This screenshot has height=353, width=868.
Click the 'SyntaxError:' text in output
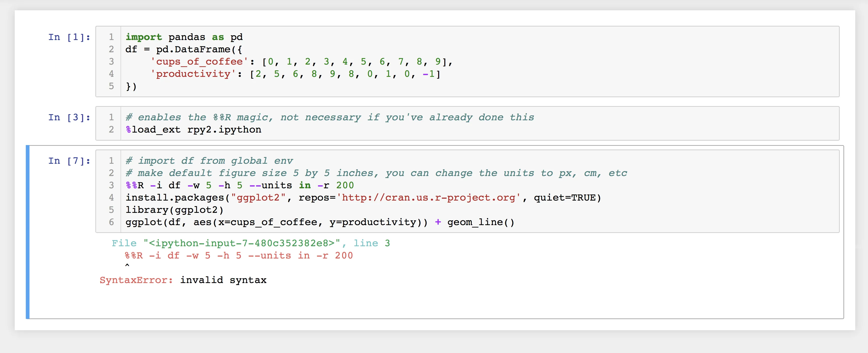coord(136,280)
